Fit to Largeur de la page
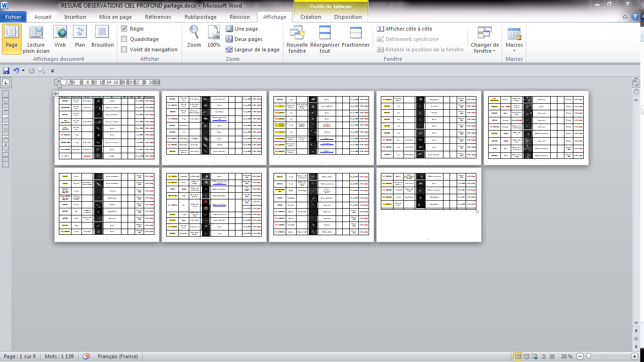This screenshot has width=644, height=362. click(x=253, y=49)
